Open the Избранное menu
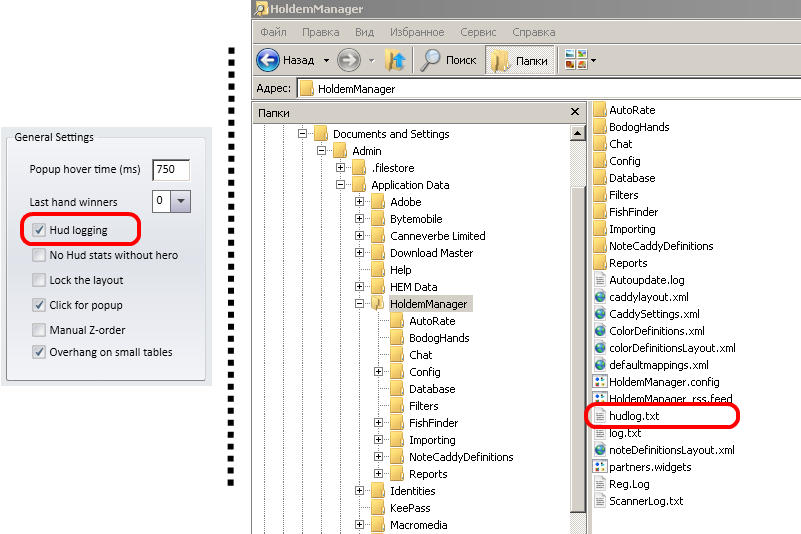The width and height of the screenshot is (801, 534). click(417, 32)
